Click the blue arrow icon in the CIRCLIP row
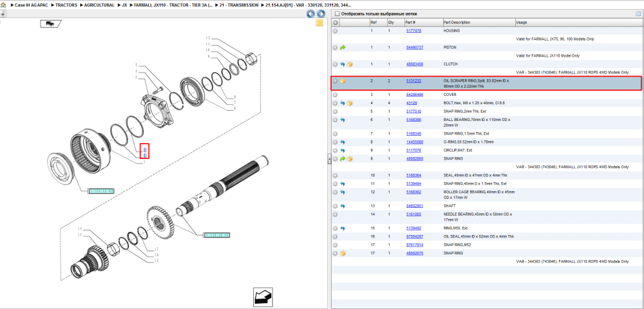 (x=343, y=150)
